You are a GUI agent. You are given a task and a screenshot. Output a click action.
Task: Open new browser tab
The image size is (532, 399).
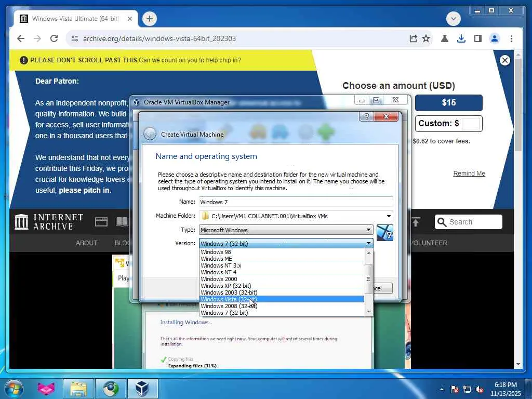(149, 19)
